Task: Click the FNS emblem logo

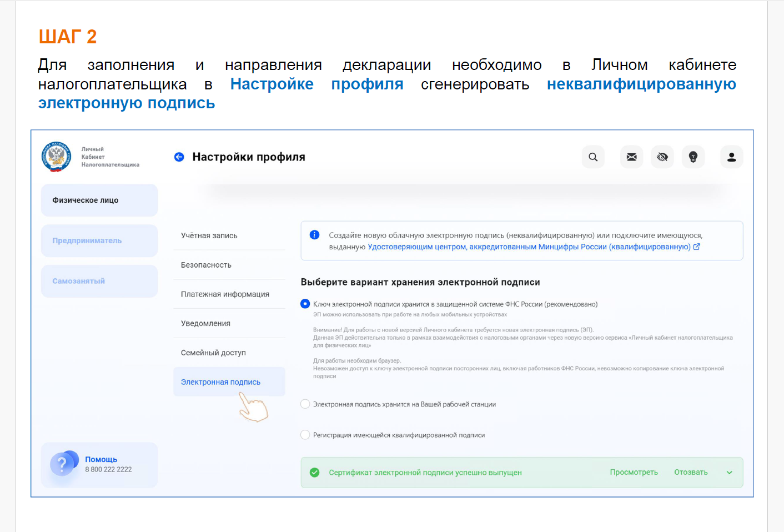Action: pyautogui.click(x=56, y=157)
